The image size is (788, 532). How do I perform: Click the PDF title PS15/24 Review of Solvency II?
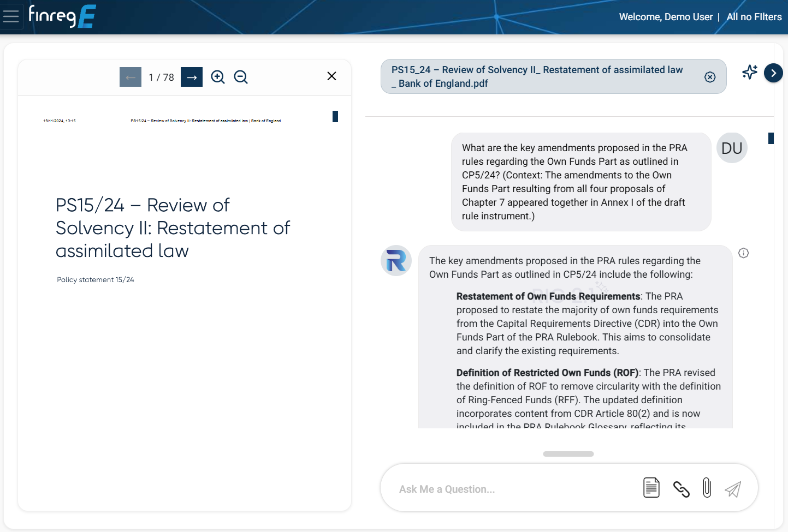coord(173,228)
